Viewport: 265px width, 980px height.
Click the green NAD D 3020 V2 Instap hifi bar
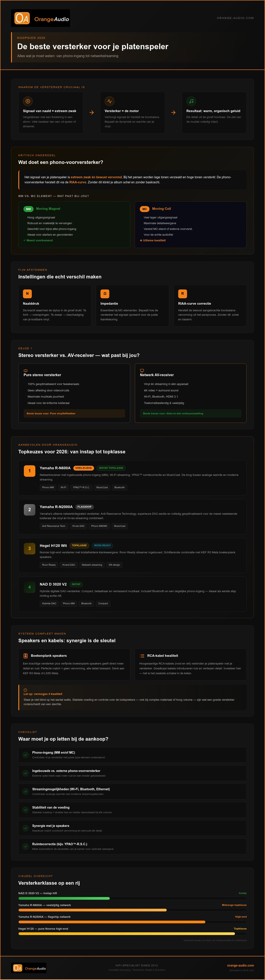coord(64,898)
